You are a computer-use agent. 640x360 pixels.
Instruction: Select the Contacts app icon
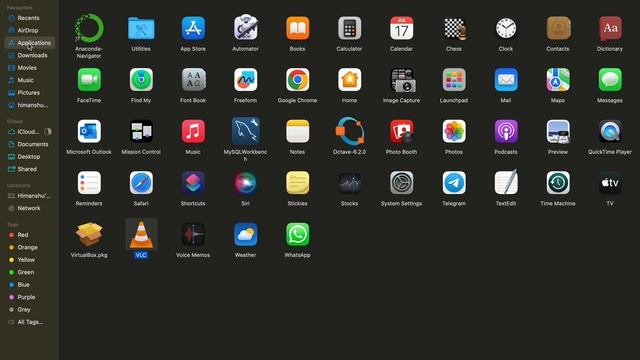coord(558,28)
